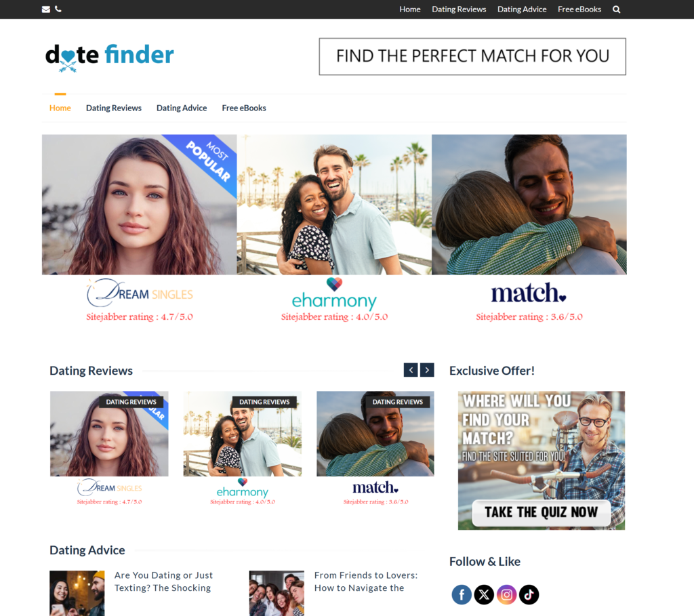Open 'From Friends to Lovers' article link

pos(366,581)
